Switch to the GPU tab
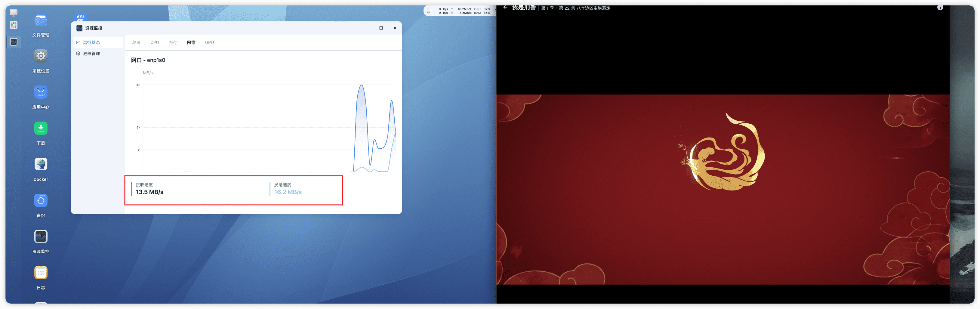The image size is (980, 309). 209,43
